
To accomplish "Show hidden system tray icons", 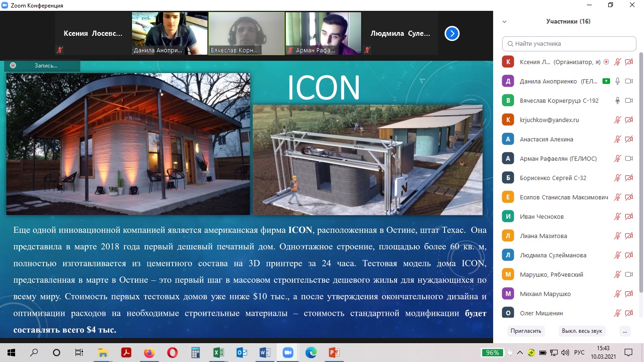I will (x=520, y=353).
